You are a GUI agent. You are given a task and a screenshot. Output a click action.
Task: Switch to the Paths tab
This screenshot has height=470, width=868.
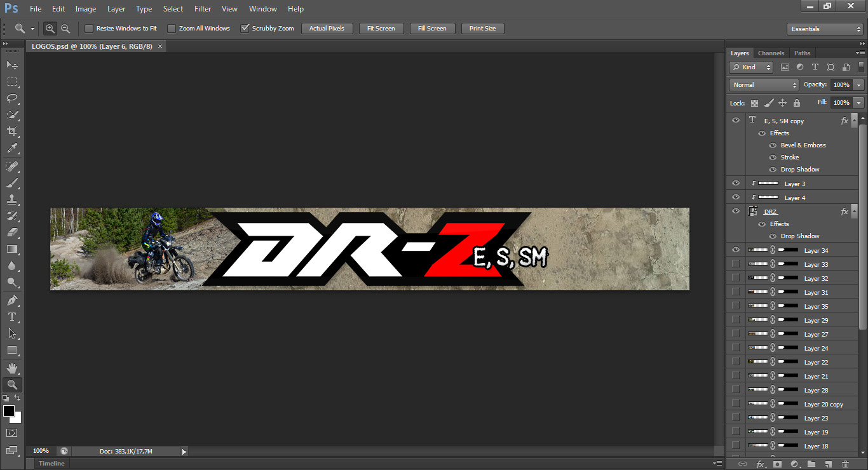click(x=802, y=53)
